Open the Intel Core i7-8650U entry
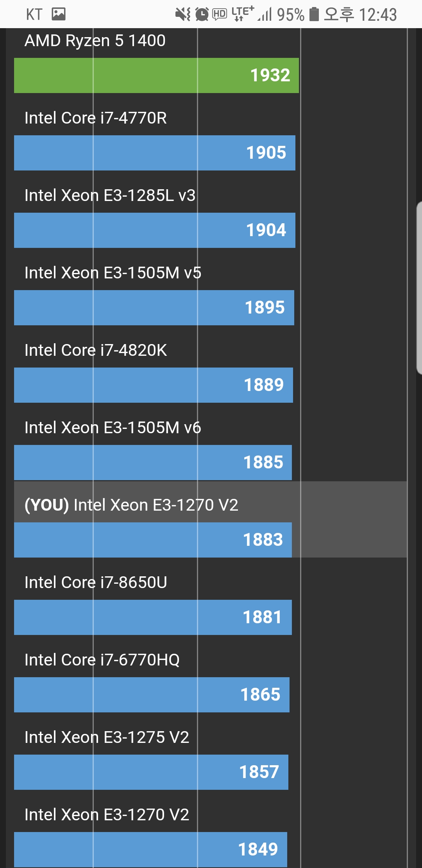 (x=96, y=582)
